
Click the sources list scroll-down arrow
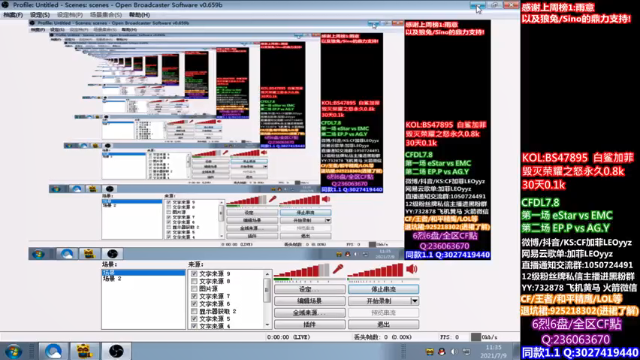tap(267, 325)
